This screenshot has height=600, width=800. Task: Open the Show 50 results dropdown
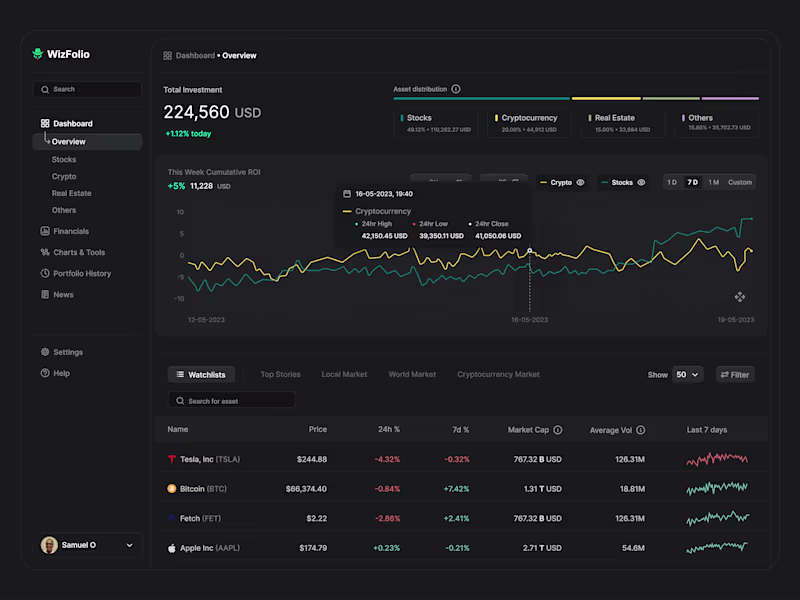point(686,374)
